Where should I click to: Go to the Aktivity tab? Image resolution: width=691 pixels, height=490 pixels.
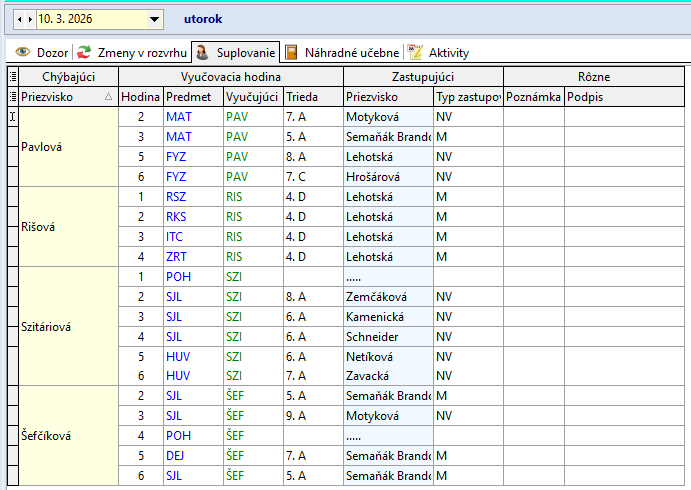[438, 52]
